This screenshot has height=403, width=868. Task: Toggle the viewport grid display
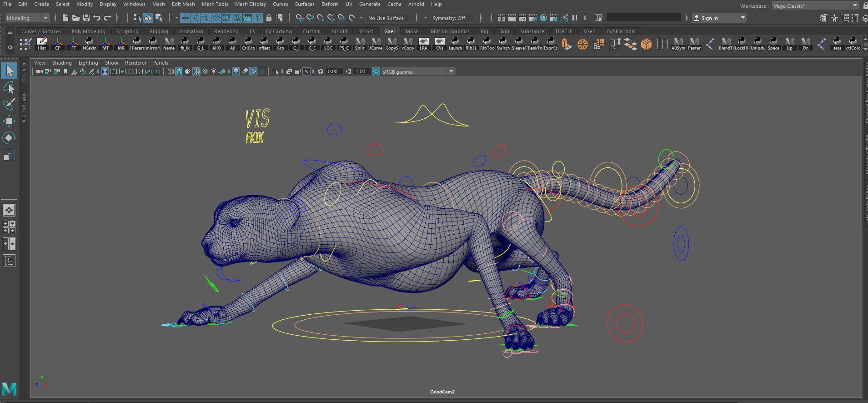(x=105, y=71)
